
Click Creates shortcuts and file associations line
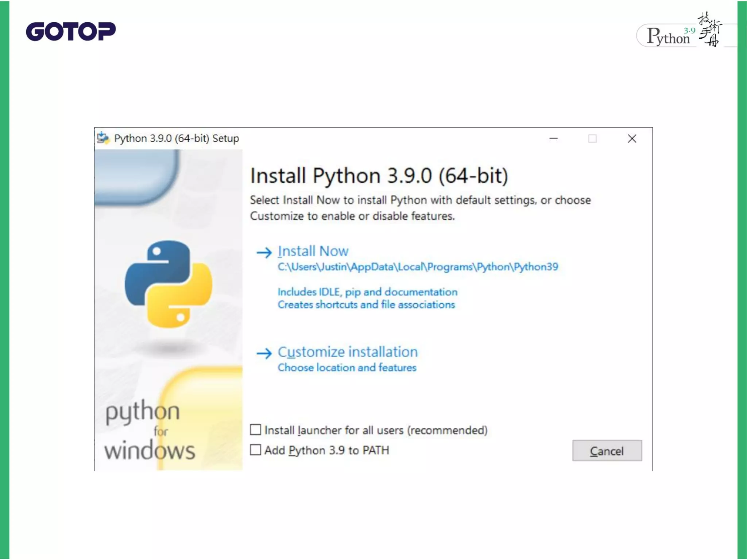tap(366, 305)
